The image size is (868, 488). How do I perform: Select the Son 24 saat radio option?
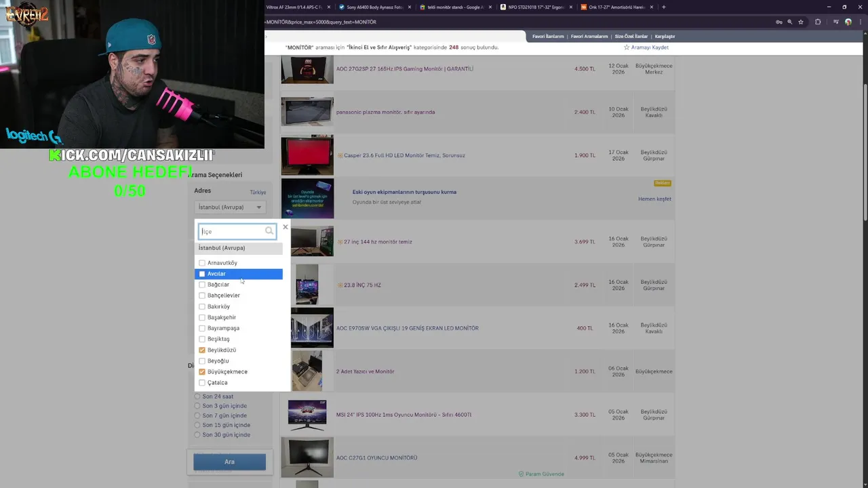pos(197,396)
